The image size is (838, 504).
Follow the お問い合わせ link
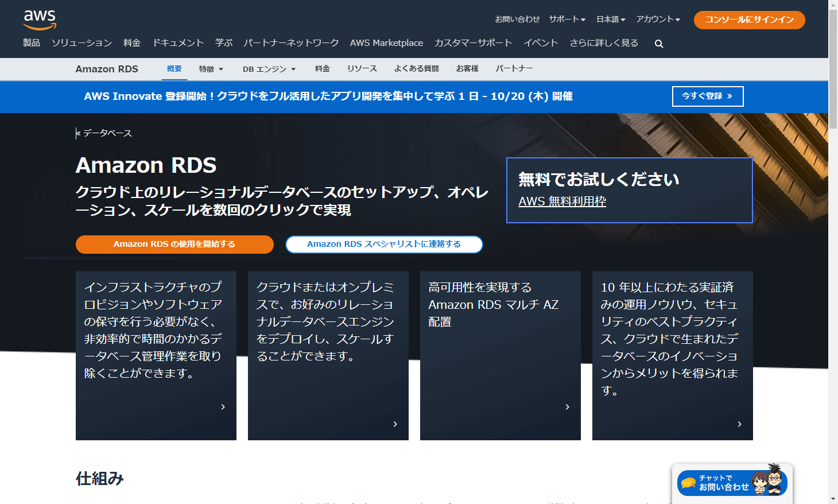(517, 20)
